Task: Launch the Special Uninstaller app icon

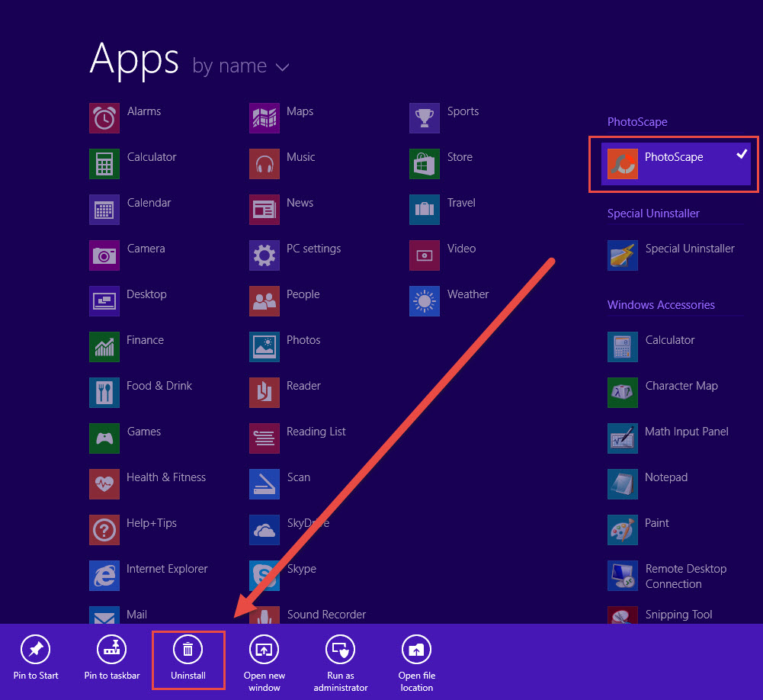Action: 623,255
